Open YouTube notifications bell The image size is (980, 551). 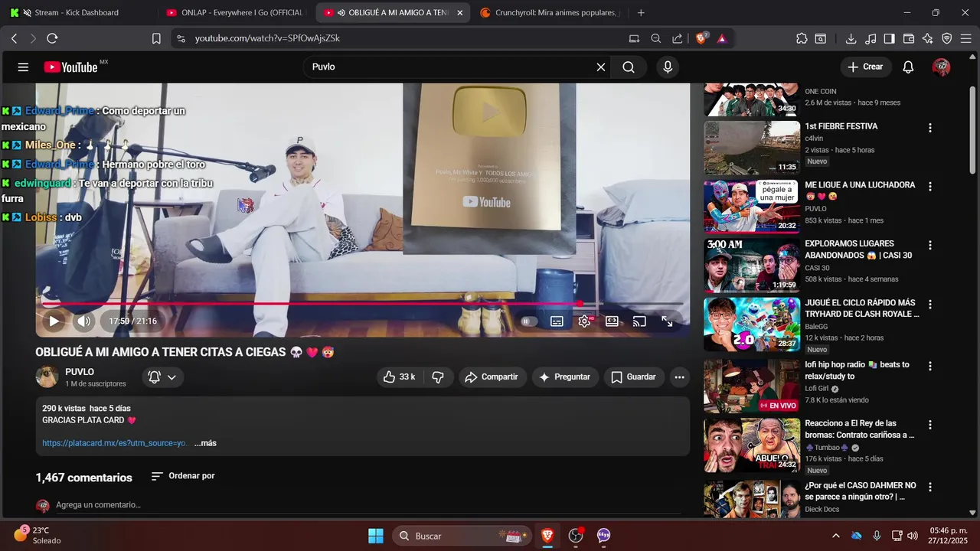pyautogui.click(x=908, y=67)
